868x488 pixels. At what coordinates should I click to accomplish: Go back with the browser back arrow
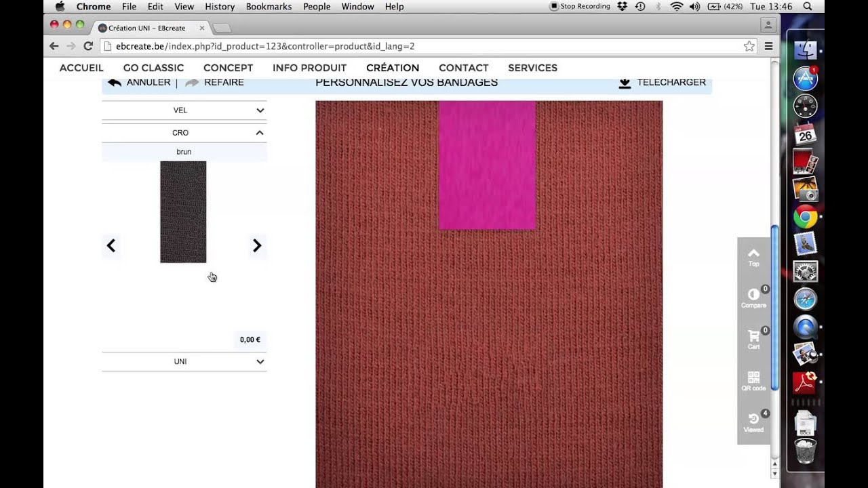pyautogui.click(x=54, y=46)
